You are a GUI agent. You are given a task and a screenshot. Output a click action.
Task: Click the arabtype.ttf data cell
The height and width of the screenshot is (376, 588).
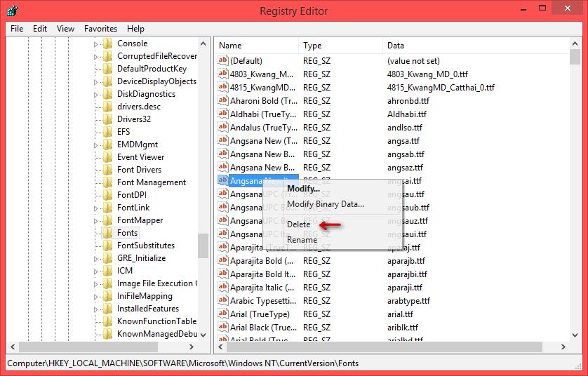click(408, 301)
